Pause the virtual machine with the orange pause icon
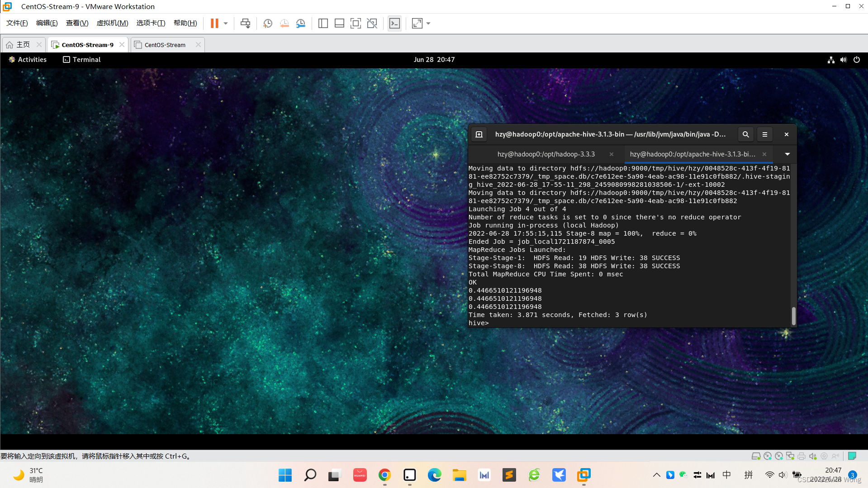Screen dimensions: 868x488 pos(214,23)
